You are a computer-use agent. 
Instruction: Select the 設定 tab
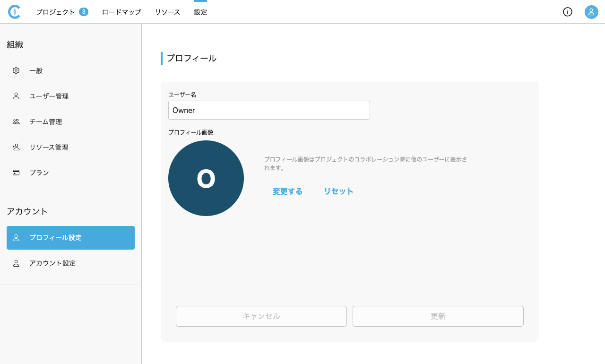[x=200, y=12]
